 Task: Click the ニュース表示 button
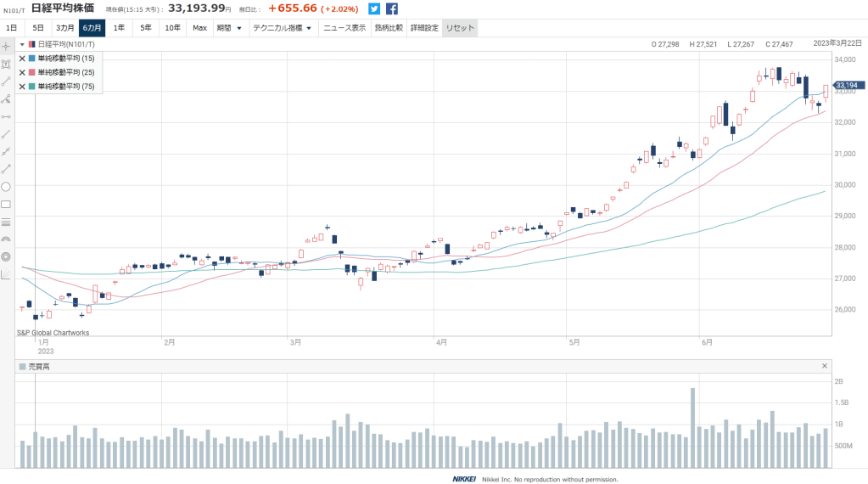coord(344,28)
